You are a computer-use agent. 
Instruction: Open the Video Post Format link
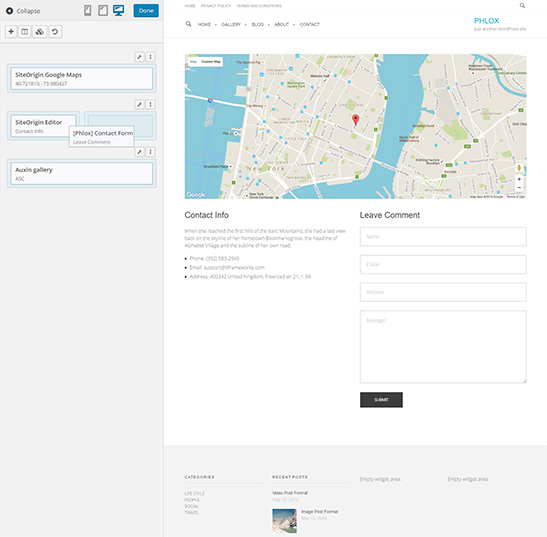tap(290, 493)
